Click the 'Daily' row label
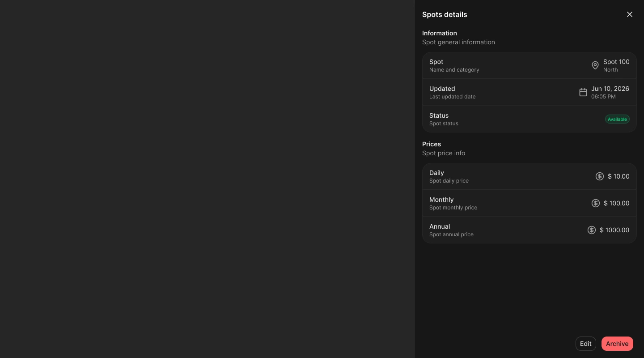This screenshot has width=644, height=358. (436, 173)
